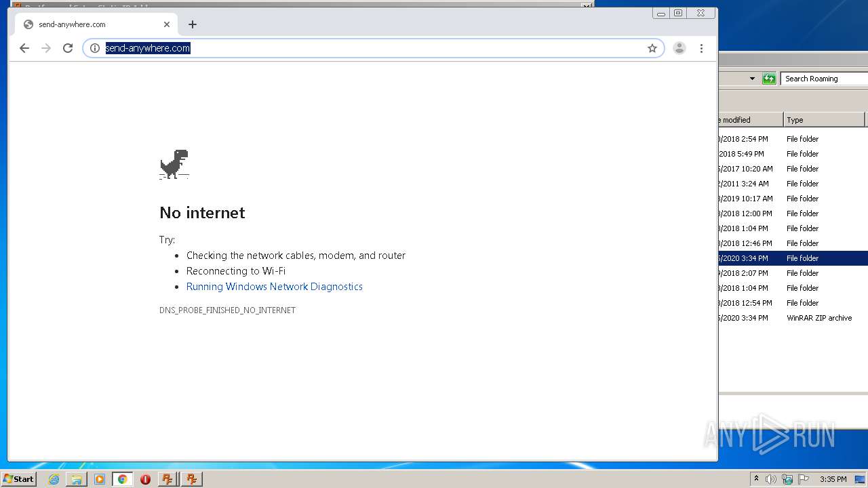Close the send-anywhere.com tab
This screenshot has width=868, height=488.
pos(167,24)
